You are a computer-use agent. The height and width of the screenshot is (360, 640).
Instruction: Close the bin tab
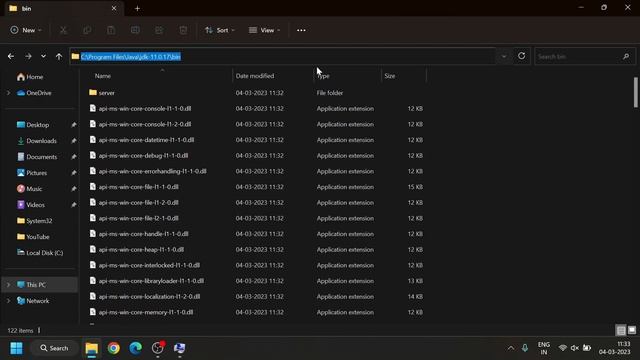tap(114, 8)
